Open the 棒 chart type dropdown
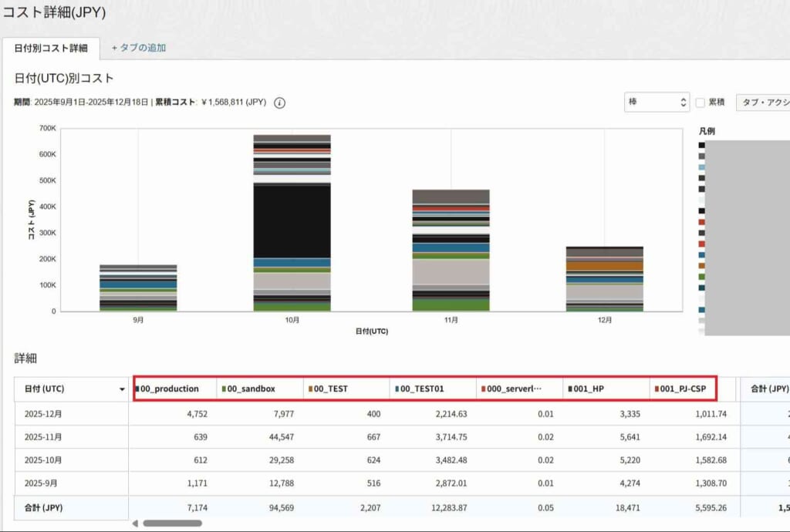790x532 pixels. point(657,102)
